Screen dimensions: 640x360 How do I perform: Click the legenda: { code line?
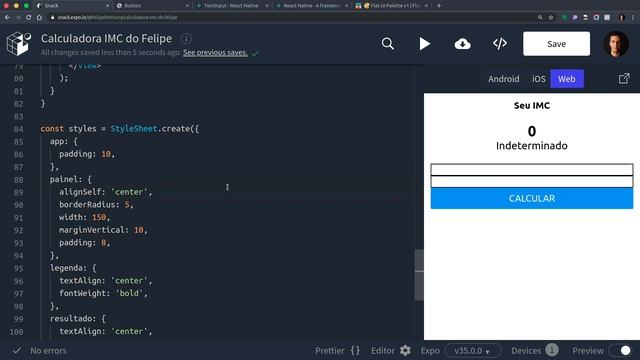(x=73, y=268)
